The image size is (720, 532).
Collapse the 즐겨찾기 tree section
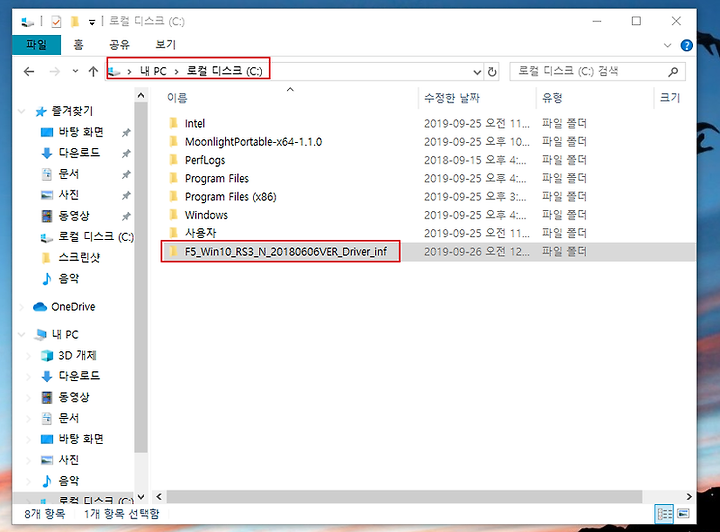click(x=21, y=111)
